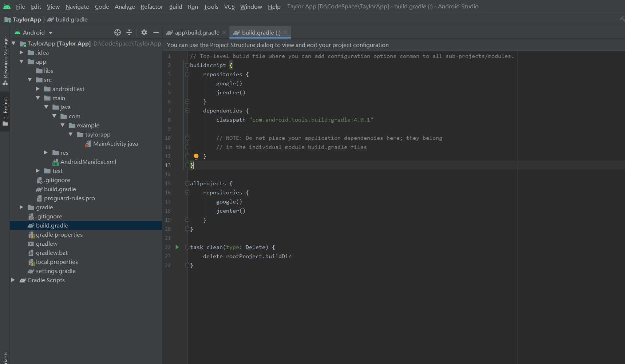Click the Android Studio logo icon
This screenshot has height=364, width=625.
[7, 7]
